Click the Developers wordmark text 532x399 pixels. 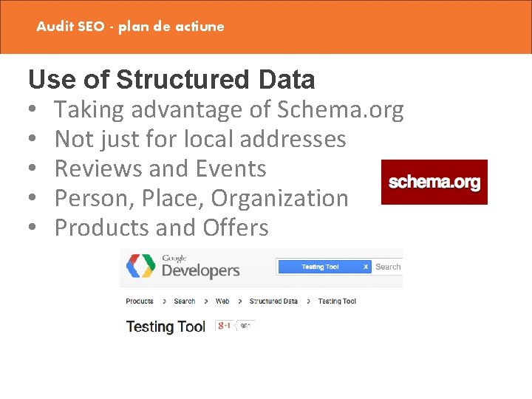[200, 270]
